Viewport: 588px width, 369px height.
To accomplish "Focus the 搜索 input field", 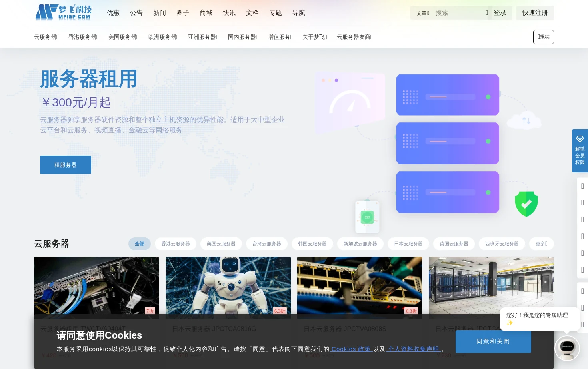I will coord(458,13).
